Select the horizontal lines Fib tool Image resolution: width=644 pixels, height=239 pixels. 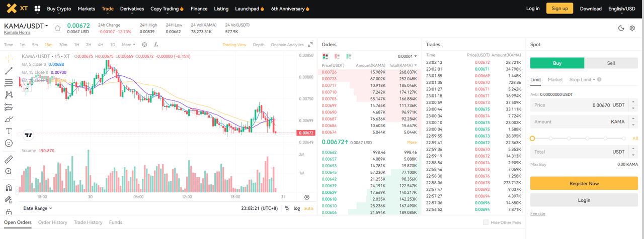point(9,83)
